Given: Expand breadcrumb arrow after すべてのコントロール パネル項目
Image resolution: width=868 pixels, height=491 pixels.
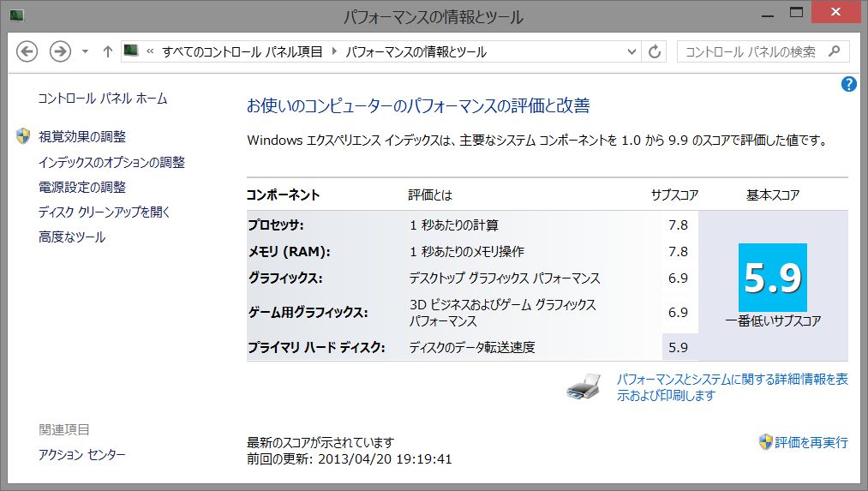Looking at the screenshot, I should click(334, 51).
